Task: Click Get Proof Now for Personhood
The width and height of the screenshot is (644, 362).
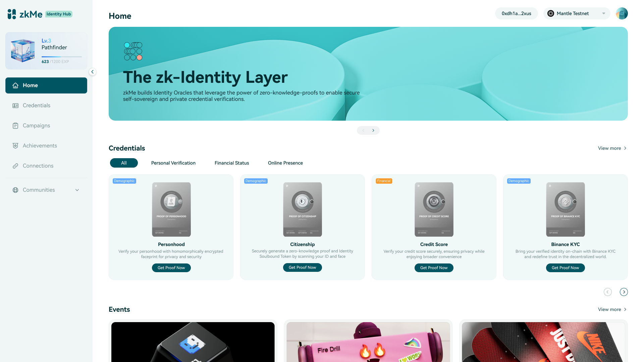Action: tap(171, 268)
